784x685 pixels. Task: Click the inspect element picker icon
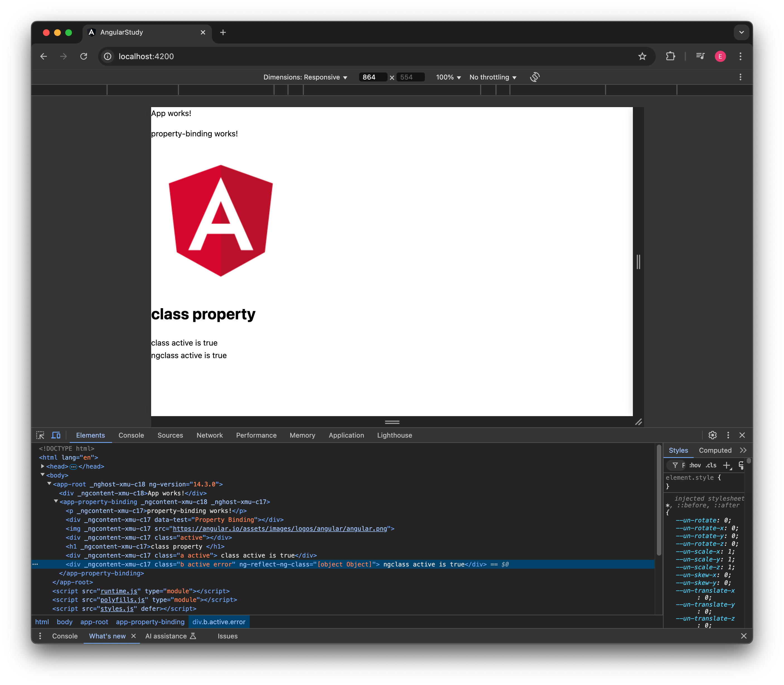click(40, 435)
